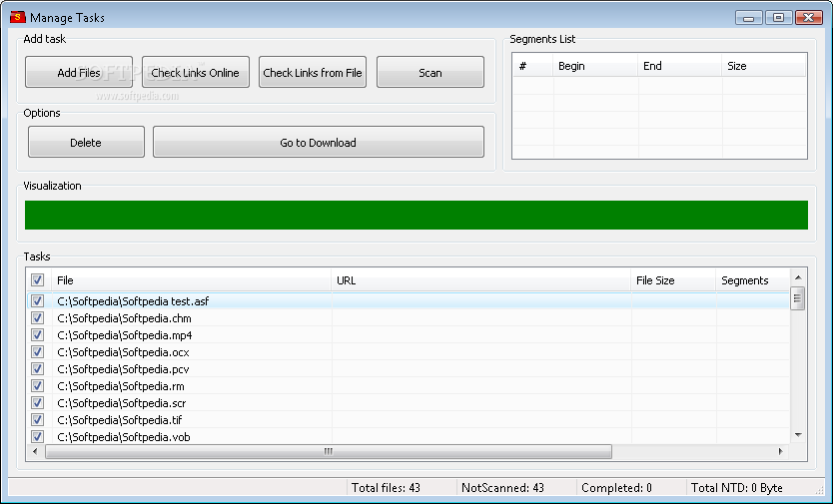The width and height of the screenshot is (833, 504).
Task: Click Begin column header in Segments List
Action: tap(595, 66)
